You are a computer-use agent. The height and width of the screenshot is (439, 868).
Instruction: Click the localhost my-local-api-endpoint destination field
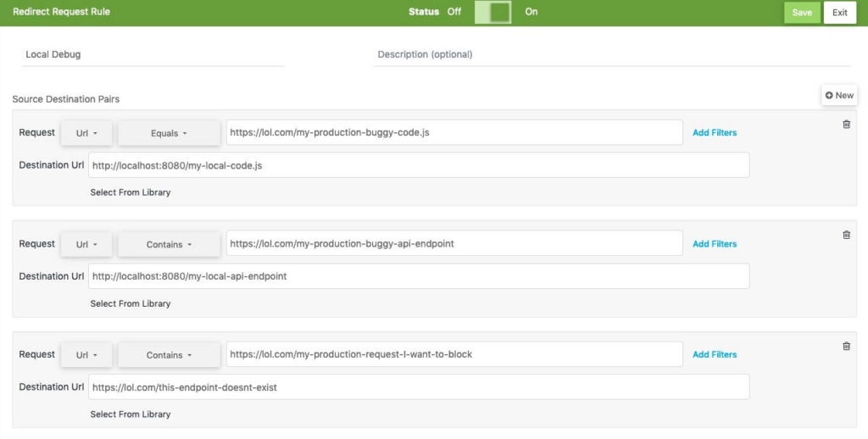[x=419, y=276]
